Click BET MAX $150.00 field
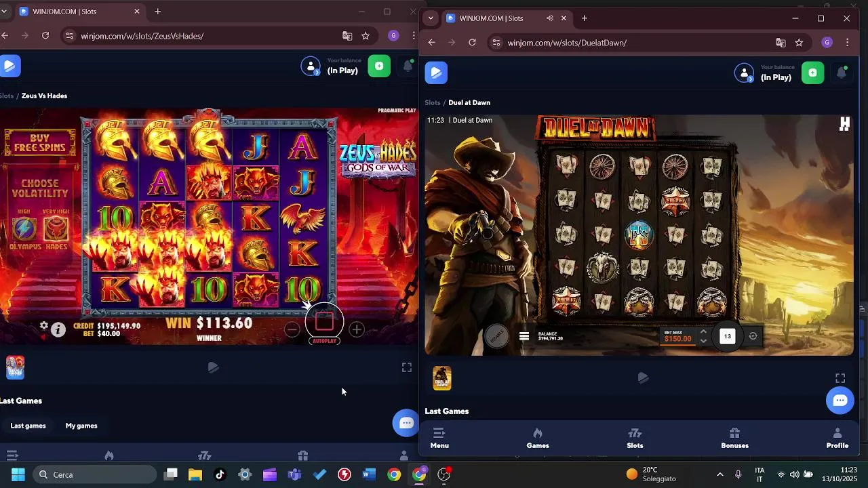The width and height of the screenshot is (868, 488). point(678,336)
